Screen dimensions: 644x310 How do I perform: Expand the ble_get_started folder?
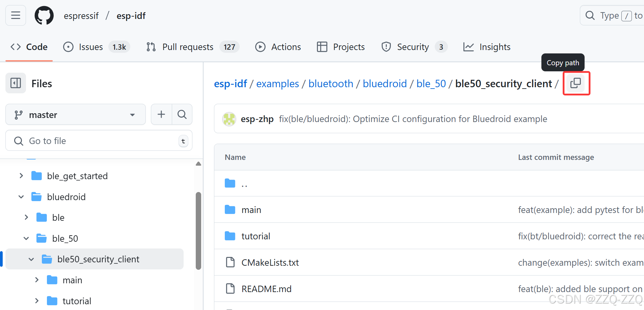[x=21, y=176]
